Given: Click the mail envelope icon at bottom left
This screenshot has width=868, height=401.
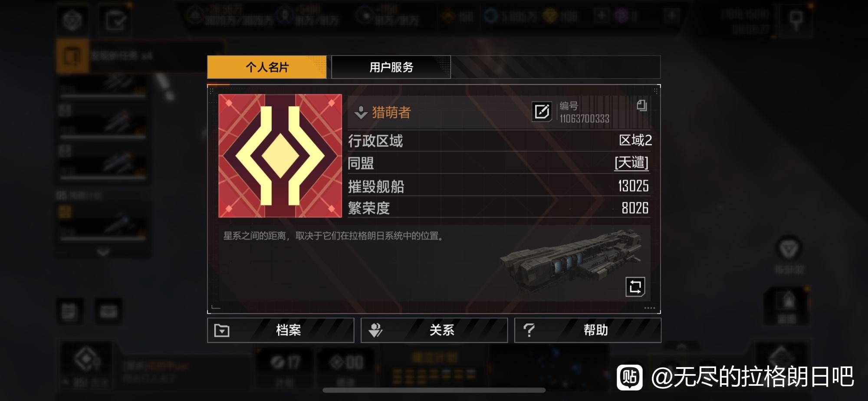Looking at the screenshot, I should click(x=108, y=311).
